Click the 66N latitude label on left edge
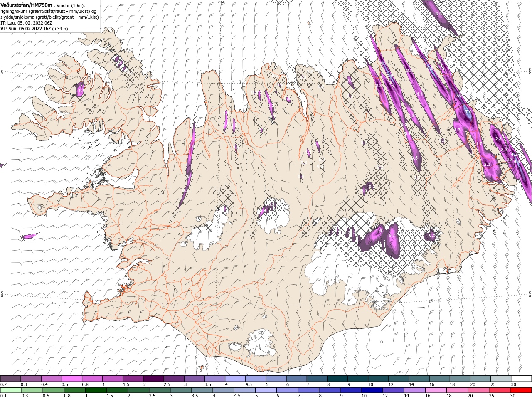The width and height of the screenshot is (532, 399). click(2, 71)
